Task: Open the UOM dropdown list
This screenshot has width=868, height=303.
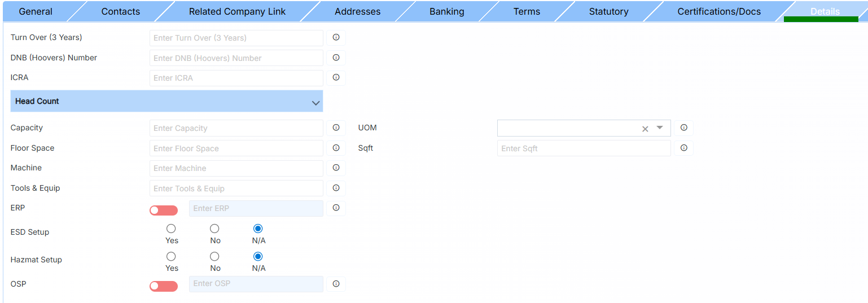Action: coord(659,128)
